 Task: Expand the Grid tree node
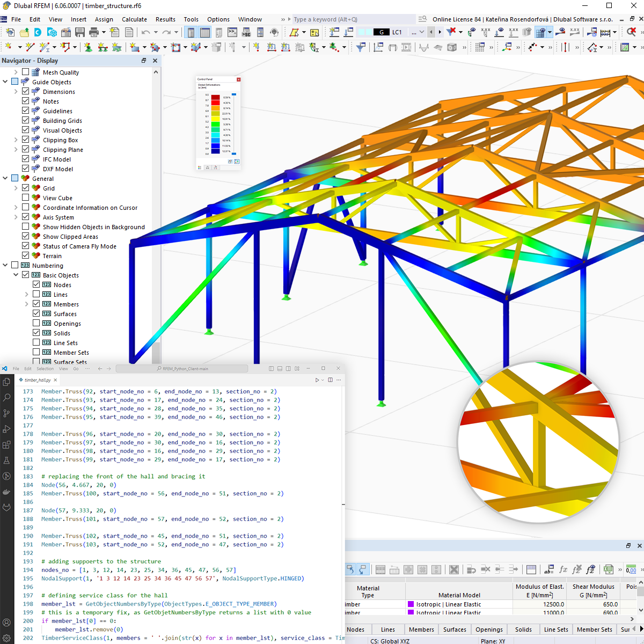[x=16, y=188]
